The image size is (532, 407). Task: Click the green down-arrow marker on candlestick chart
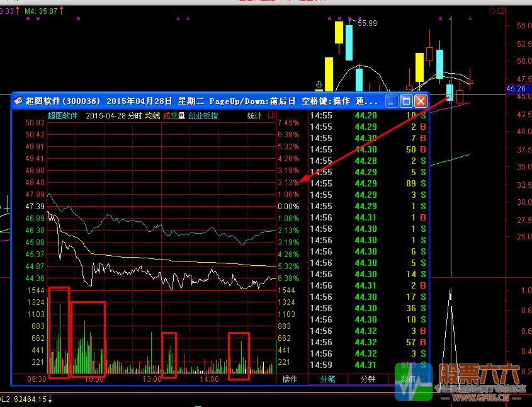pyautogui.click(x=319, y=85)
